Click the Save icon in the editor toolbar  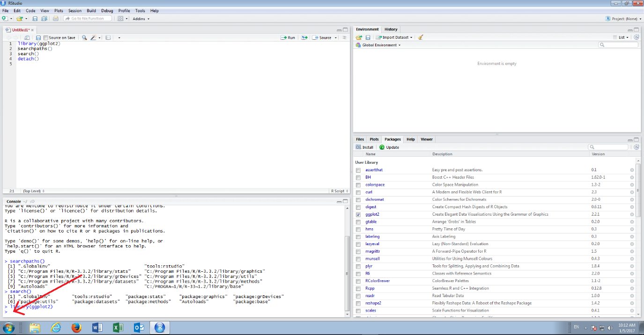tap(37, 38)
